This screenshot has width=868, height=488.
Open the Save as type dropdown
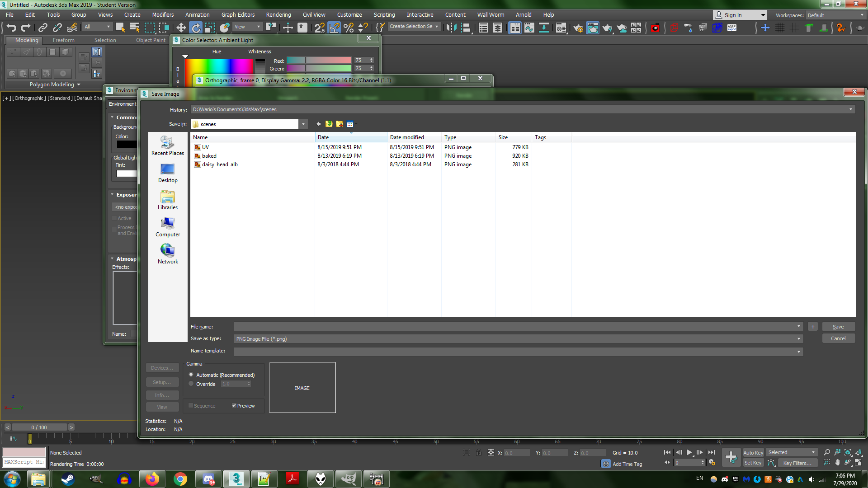[799, 338]
